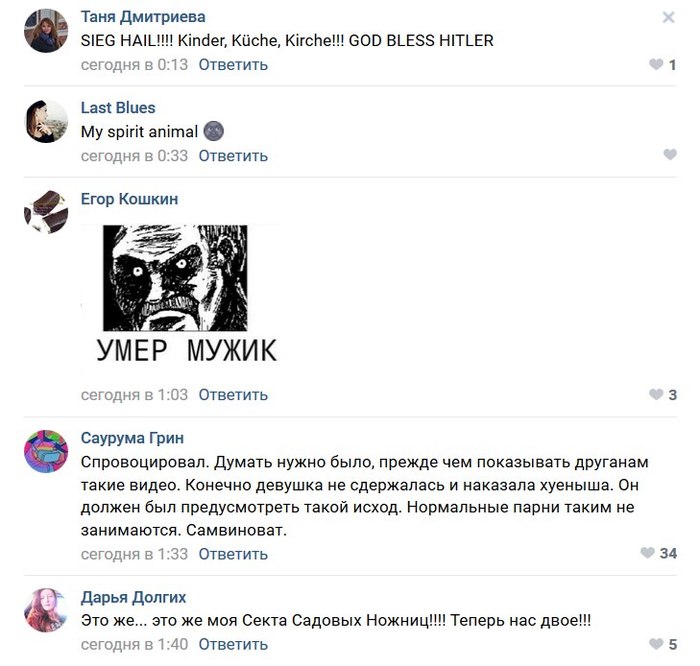This screenshot has width=700, height=666.
Task: Reply to the 0:33 comment via Ответить
Action: click(233, 156)
